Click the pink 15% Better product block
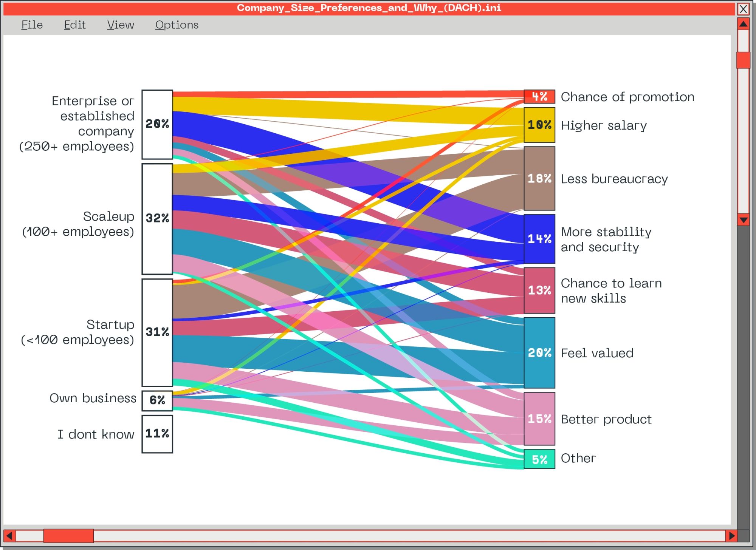 click(x=539, y=419)
